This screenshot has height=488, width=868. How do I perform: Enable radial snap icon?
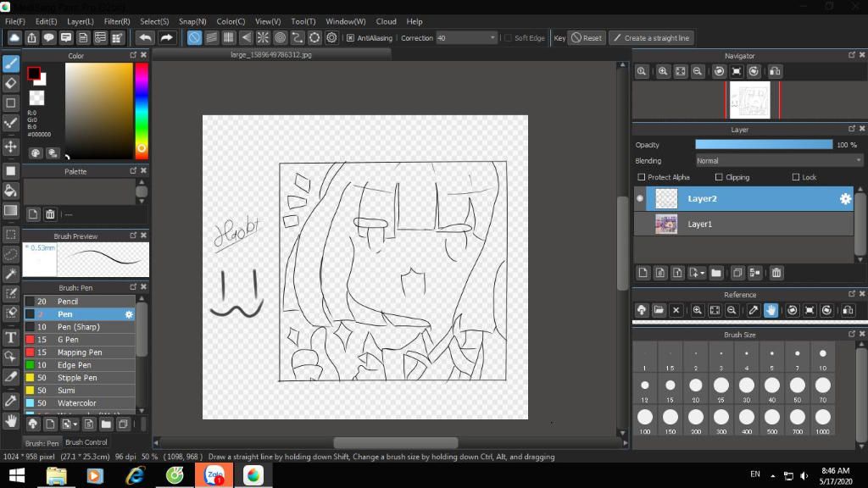tap(263, 37)
